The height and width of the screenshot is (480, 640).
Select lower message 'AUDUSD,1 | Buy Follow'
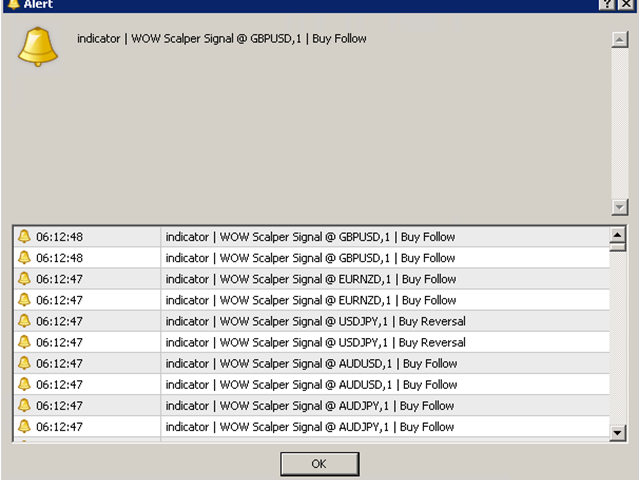click(x=398, y=385)
